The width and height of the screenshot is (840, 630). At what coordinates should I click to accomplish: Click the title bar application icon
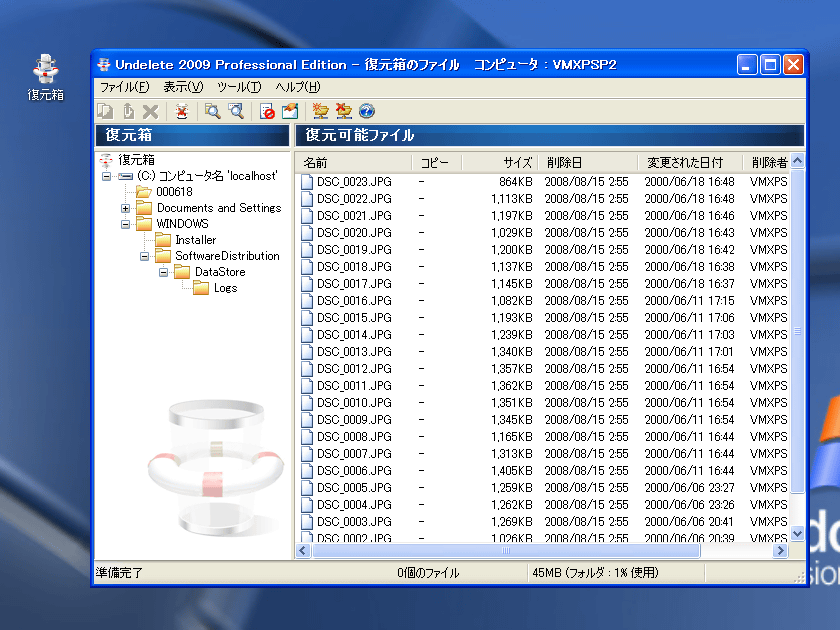[104, 65]
